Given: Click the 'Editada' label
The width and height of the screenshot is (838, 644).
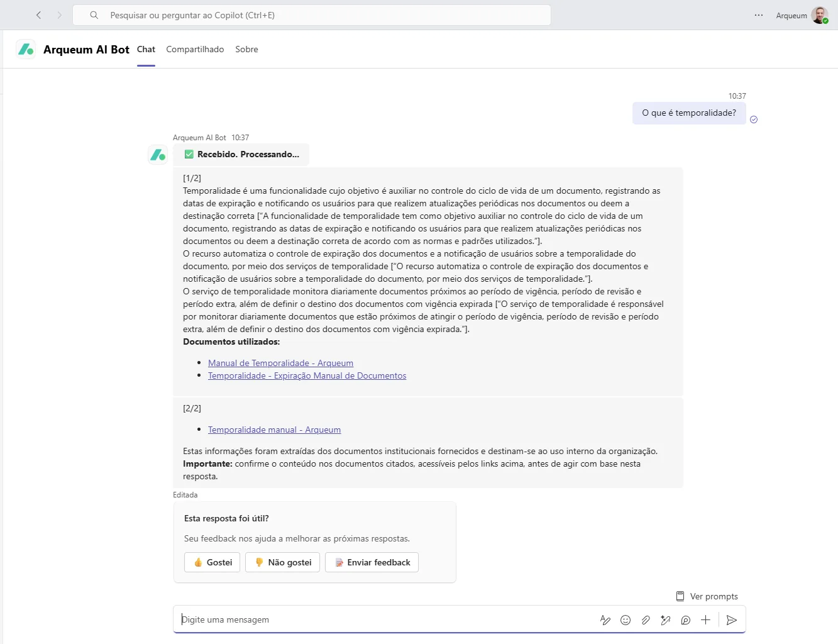Looking at the screenshot, I should point(185,495).
